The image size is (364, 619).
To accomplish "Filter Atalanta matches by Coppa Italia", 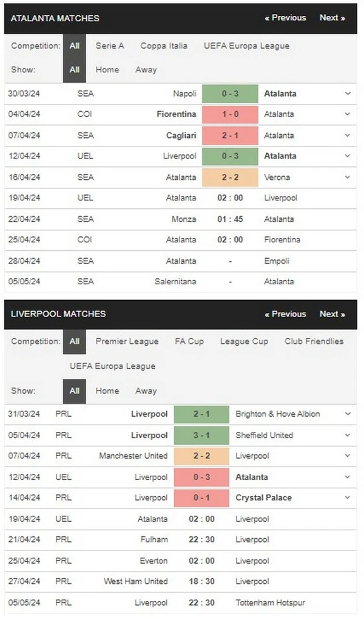I will tap(164, 46).
